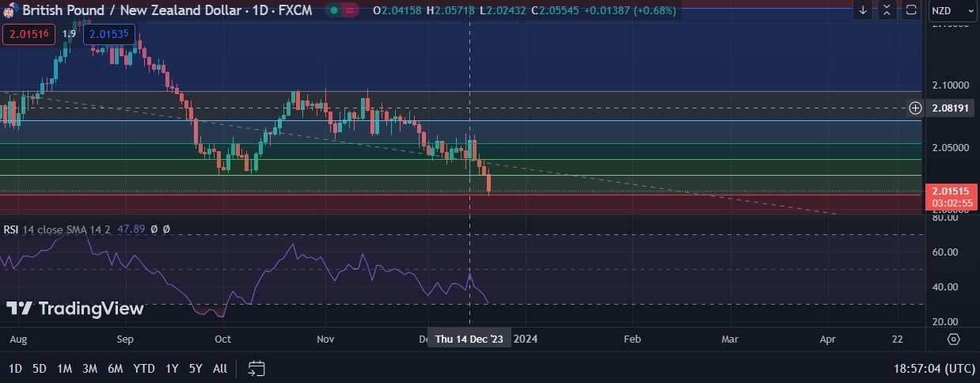Click the Mar label on time axis
The image size is (980, 383).
click(x=730, y=339)
